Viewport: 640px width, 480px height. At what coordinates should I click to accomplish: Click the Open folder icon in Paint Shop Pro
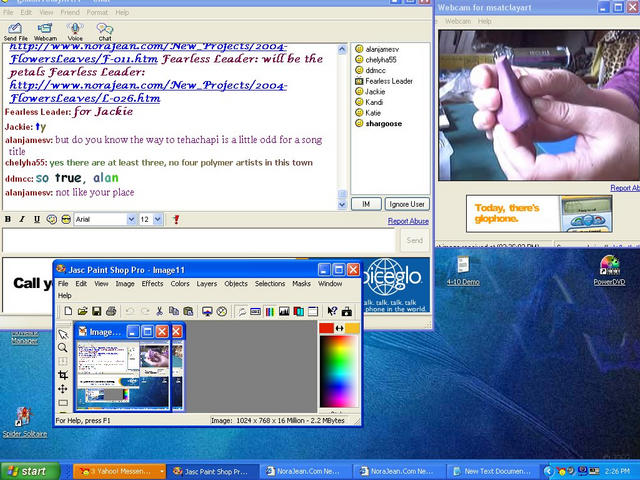click(82, 311)
